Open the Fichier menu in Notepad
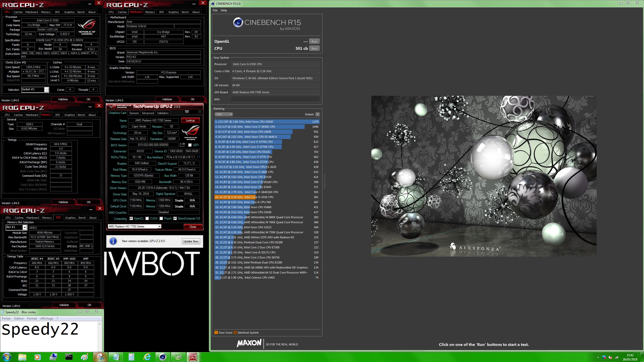644x362 pixels. 7,319
